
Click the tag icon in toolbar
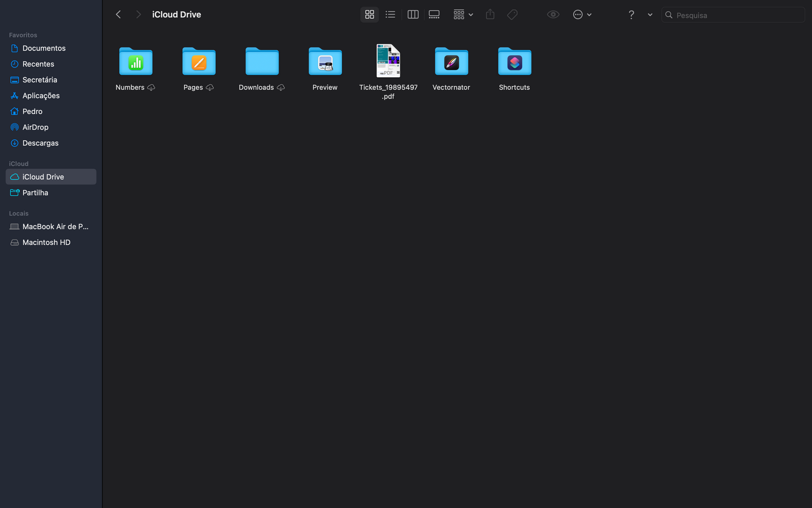[513, 15]
